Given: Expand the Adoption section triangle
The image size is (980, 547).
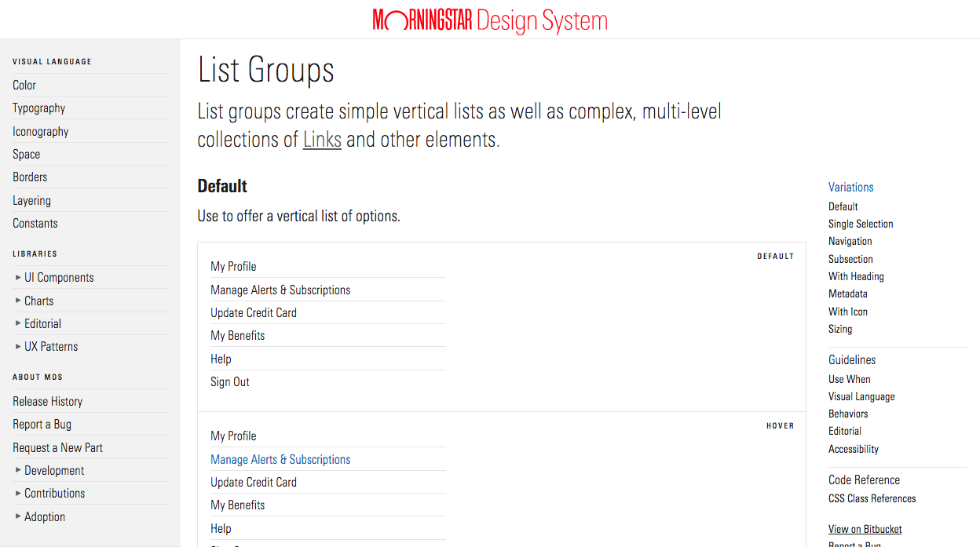Looking at the screenshot, I should coord(18,516).
